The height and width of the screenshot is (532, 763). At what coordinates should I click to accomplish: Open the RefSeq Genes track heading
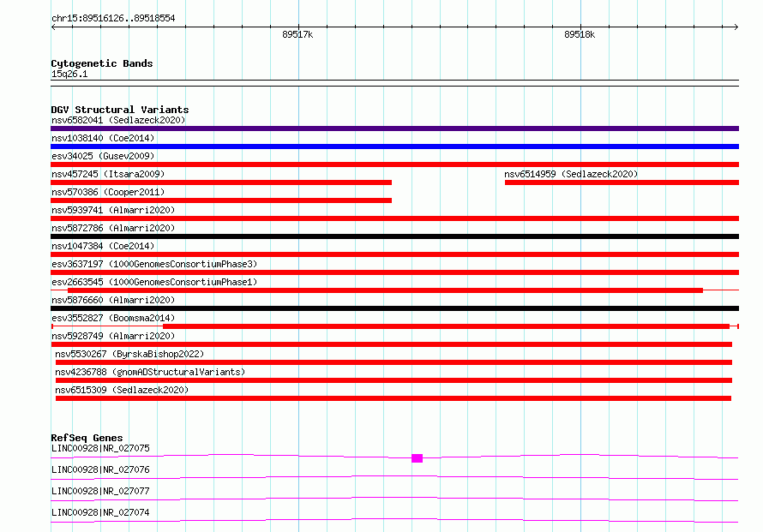[x=87, y=438]
